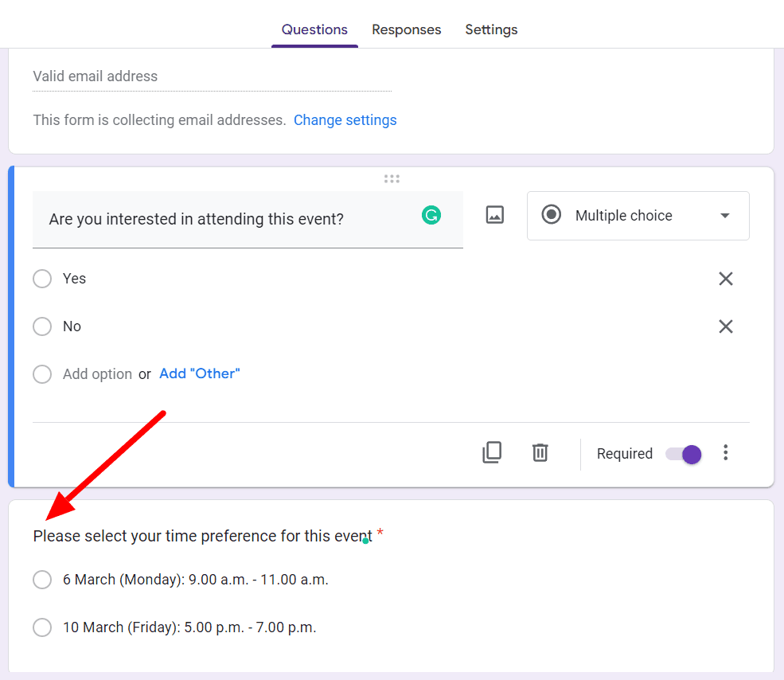Open the Settings tab
This screenshot has height=680, width=784.
[491, 29]
